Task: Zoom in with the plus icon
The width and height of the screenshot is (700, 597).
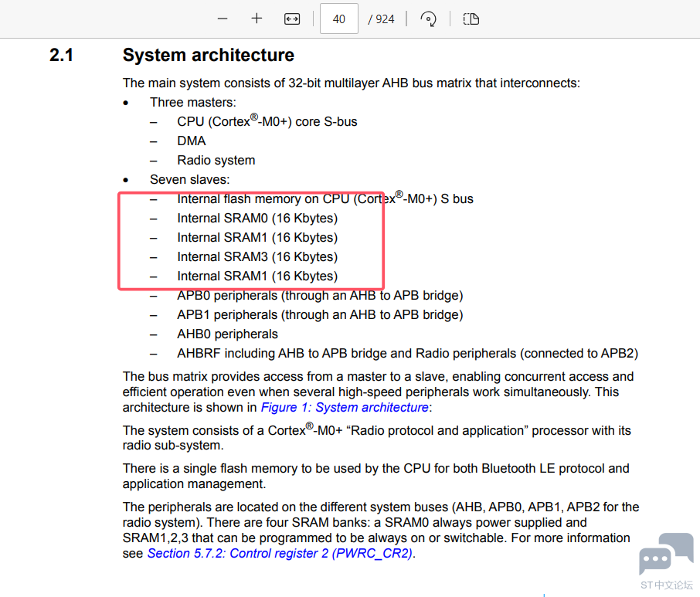Action: click(x=257, y=19)
